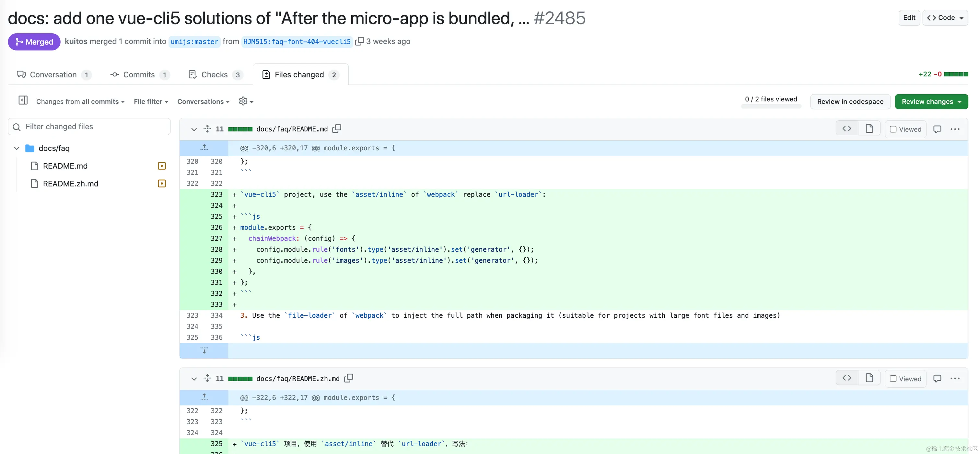Click the docs/faq/README.zh.md file header name
The height and width of the screenshot is (454, 980).
point(298,378)
